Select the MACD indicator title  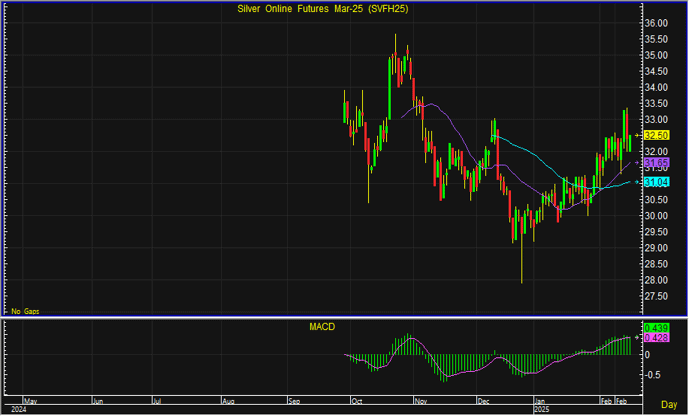[x=321, y=327]
